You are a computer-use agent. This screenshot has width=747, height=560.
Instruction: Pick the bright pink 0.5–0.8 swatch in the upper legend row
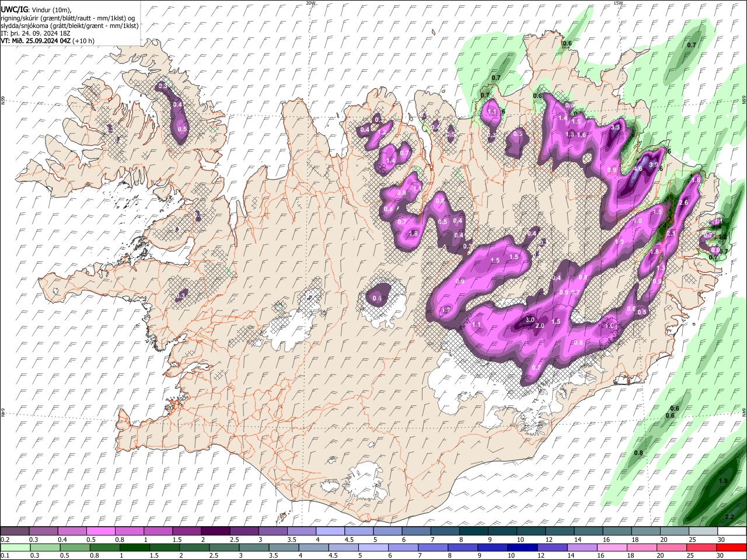click(101, 531)
